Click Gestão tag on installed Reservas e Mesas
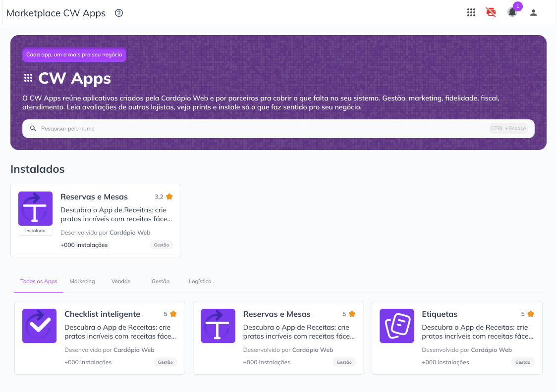This screenshot has width=557, height=392. pos(162,245)
